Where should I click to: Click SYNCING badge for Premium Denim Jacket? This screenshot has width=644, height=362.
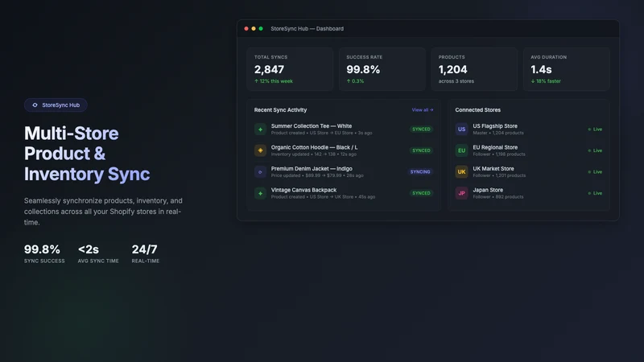click(x=420, y=172)
